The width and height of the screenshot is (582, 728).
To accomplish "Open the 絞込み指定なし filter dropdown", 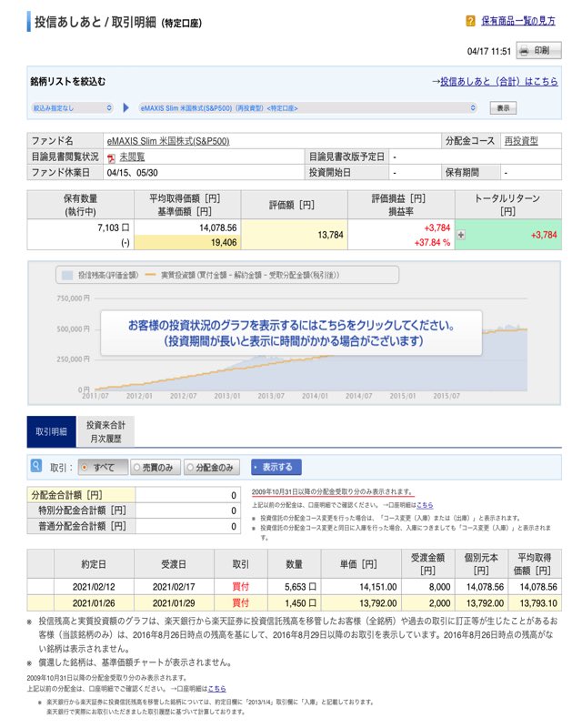I will (x=73, y=107).
